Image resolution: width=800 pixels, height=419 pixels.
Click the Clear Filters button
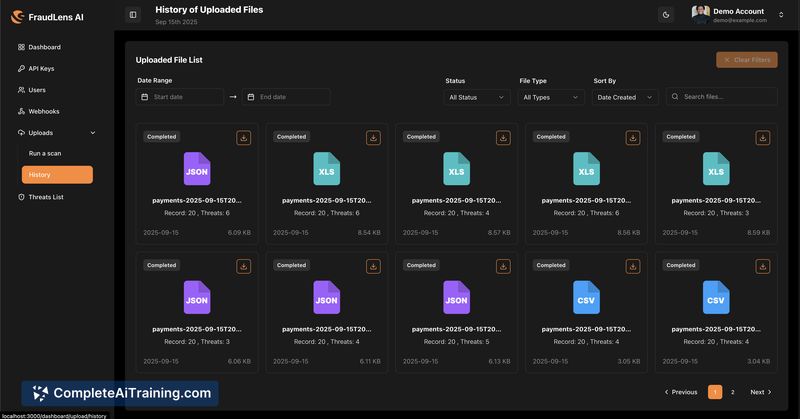click(747, 60)
